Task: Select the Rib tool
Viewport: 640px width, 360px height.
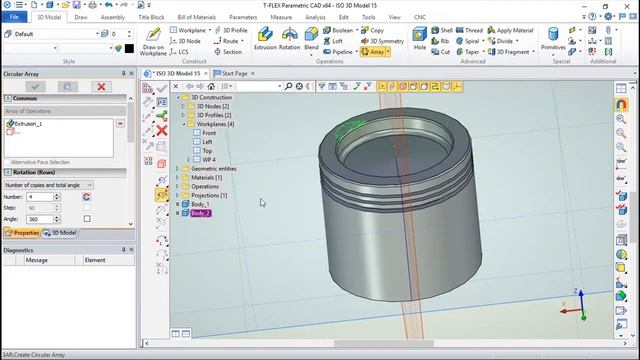Action: [x=440, y=41]
